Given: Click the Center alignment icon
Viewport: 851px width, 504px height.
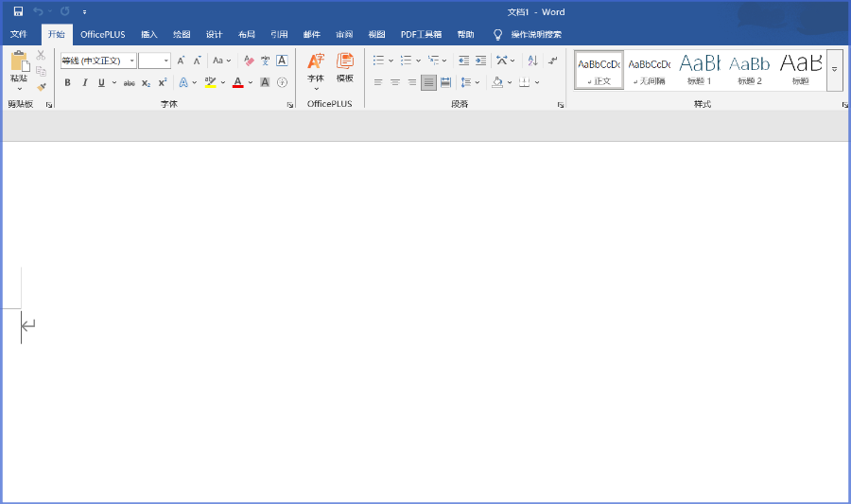Looking at the screenshot, I should pyautogui.click(x=395, y=82).
